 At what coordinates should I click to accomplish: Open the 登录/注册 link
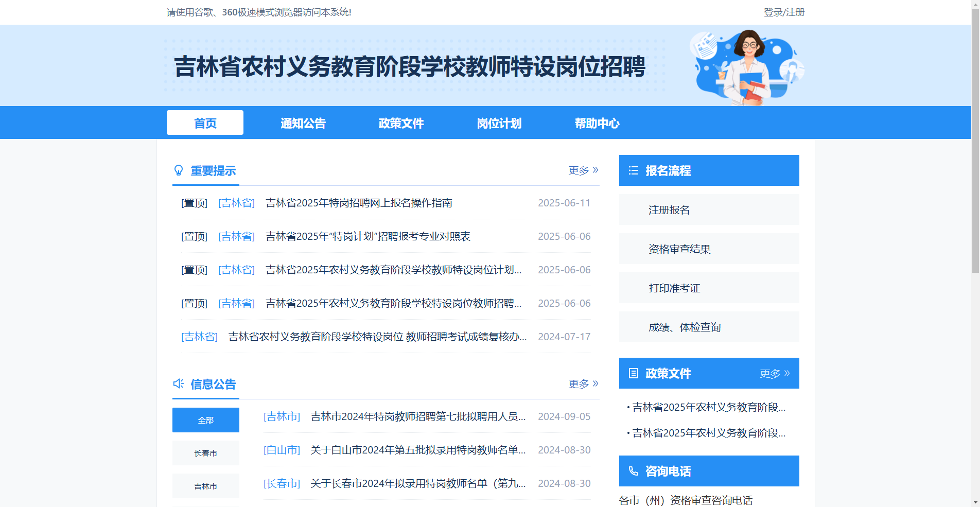(x=784, y=12)
